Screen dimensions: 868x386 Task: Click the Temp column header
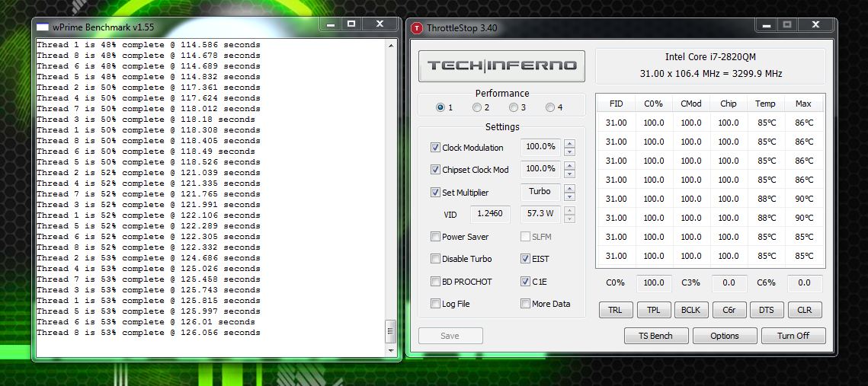tap(766, 104)
